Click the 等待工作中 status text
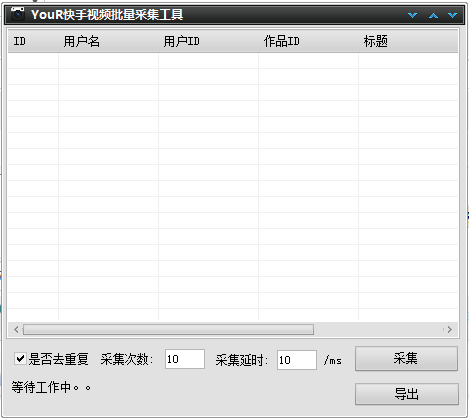The height and width of the screenshot is (420, 469). click(x=51, y=387)
